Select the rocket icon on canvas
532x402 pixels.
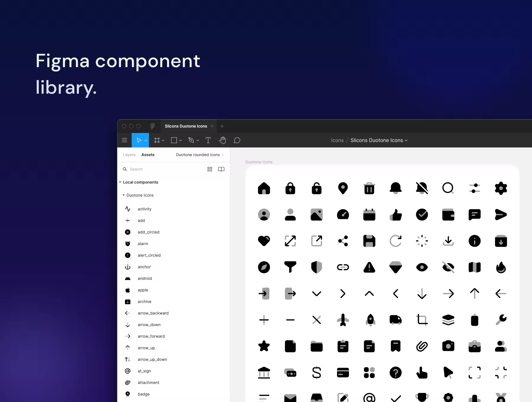pos(370,320)
